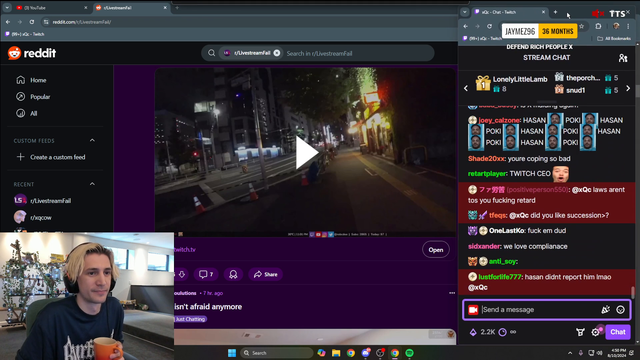
Task: Toggle the muted TTS speaker icon
Action: pyautogui.click(x=598, y=14)
